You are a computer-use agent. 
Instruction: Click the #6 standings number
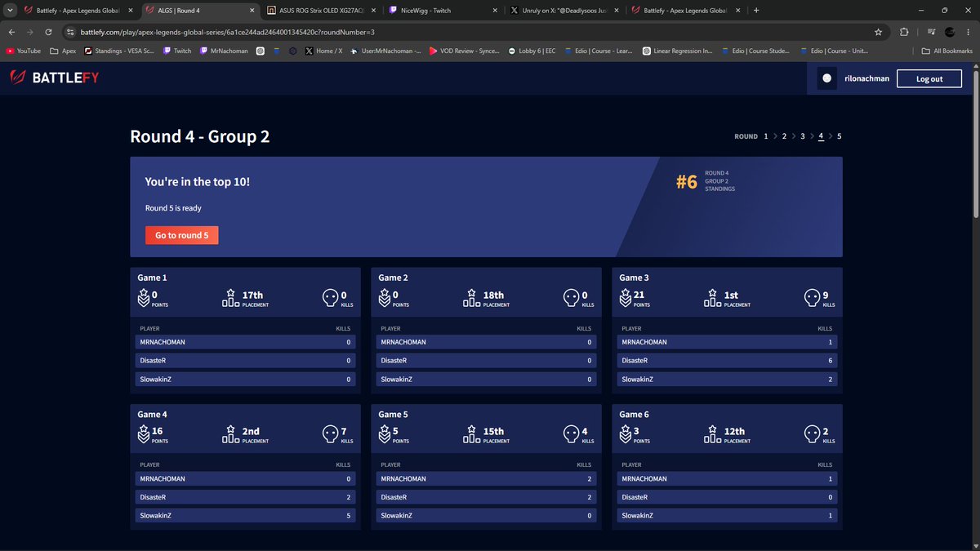(x=687, y=181)
